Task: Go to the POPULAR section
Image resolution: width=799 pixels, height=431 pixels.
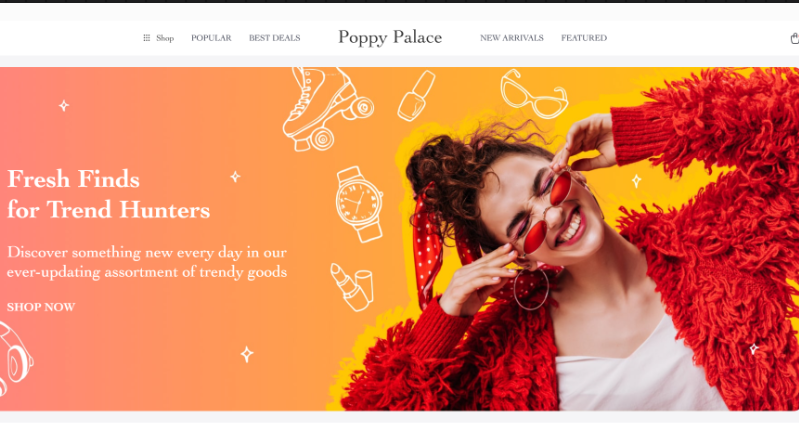Action: 211,38
